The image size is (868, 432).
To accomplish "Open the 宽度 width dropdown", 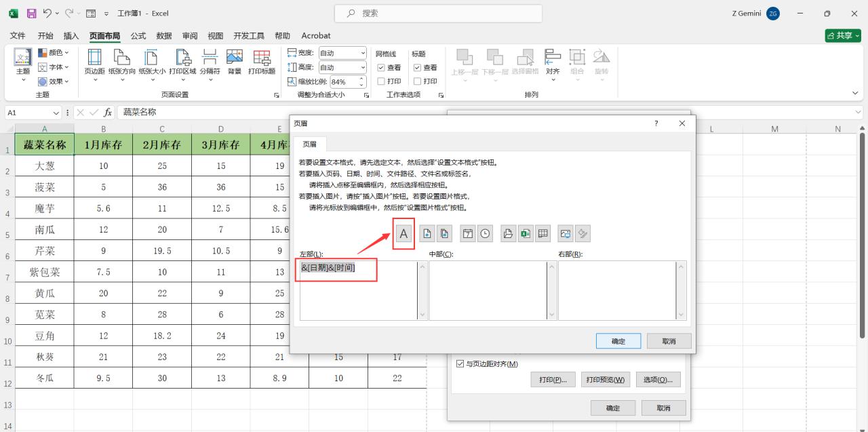I will tap(363, 53).
